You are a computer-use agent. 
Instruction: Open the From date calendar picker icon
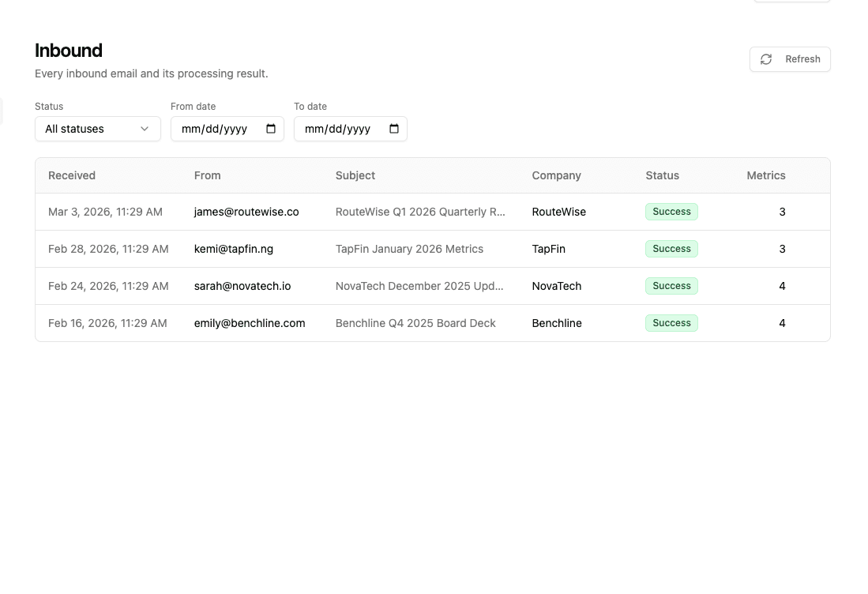271,129
